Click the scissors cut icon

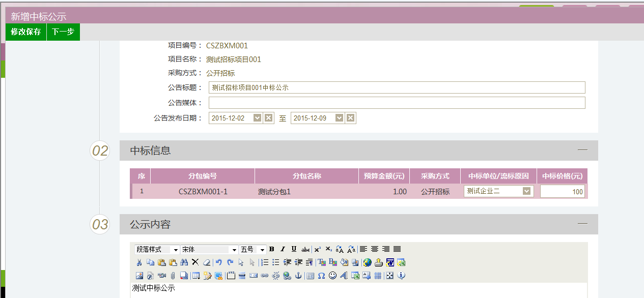pyautogui.click(x=139, y=262)
